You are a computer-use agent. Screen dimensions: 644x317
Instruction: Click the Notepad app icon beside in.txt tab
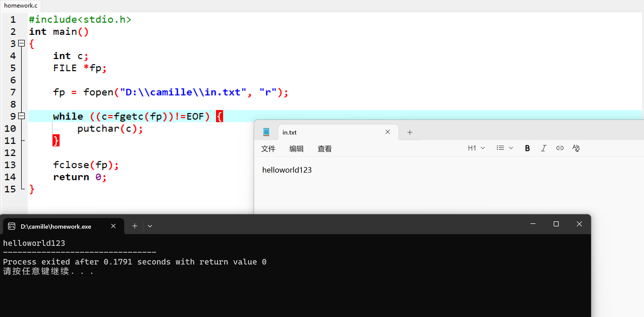coord(266,132)
